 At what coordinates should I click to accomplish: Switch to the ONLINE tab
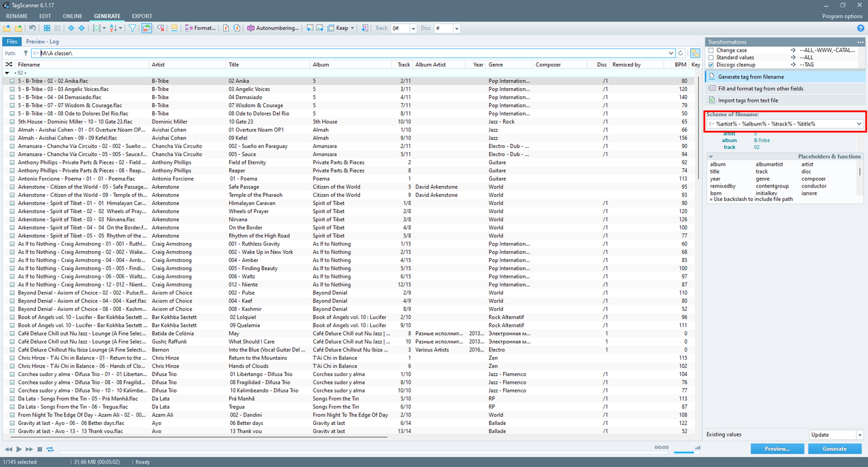coord(72,16)
